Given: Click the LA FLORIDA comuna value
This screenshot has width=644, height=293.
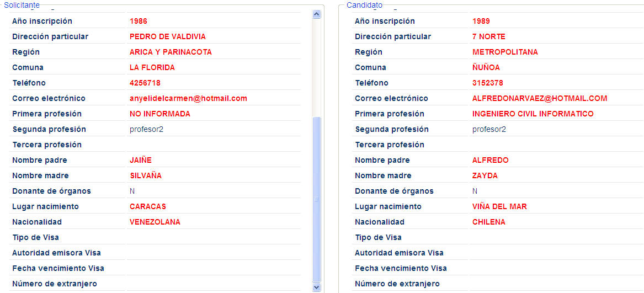Looking at the screenshot, I should coord(152,67).
